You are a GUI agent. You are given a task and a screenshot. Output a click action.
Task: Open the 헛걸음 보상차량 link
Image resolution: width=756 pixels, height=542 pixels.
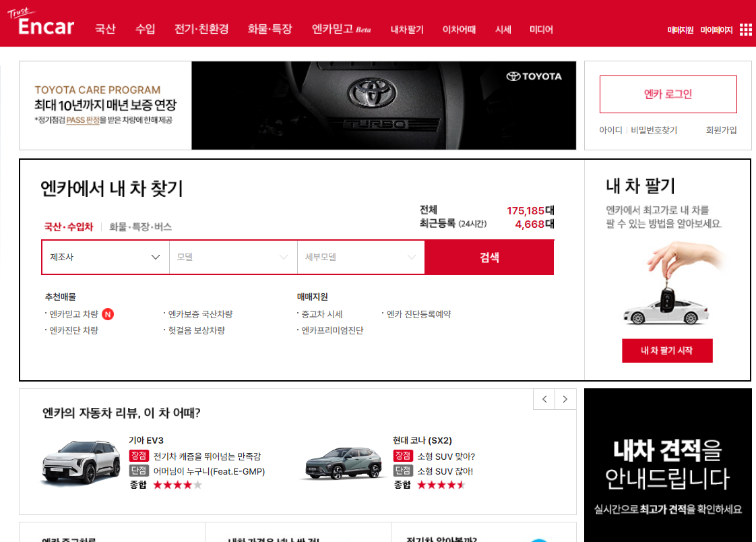196,330
